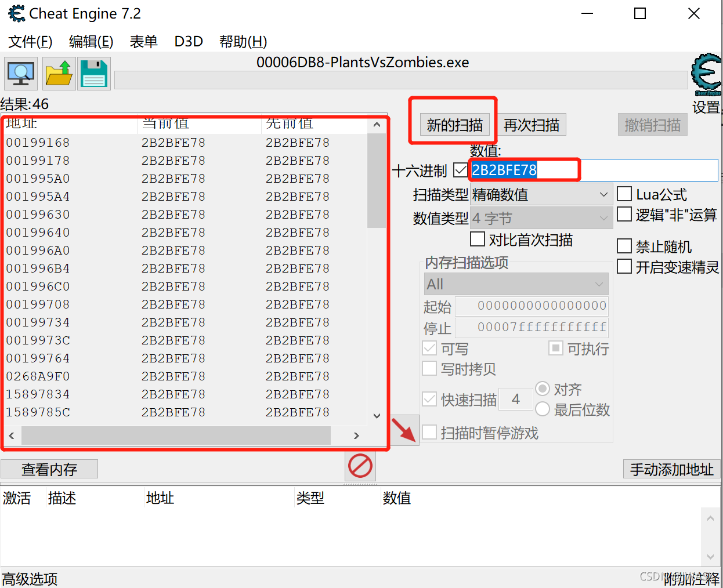
Task: Click results list scroll right arrow
Action: [356, 435]
